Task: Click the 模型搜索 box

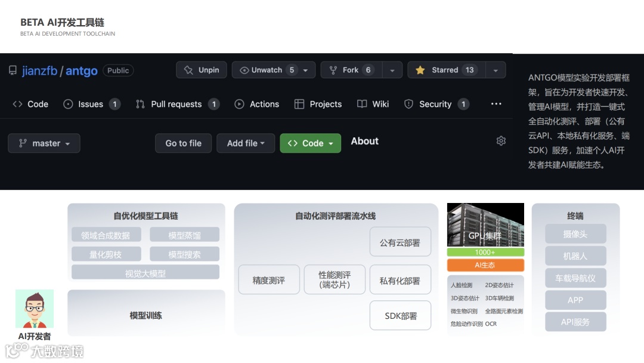Action: 184,254
